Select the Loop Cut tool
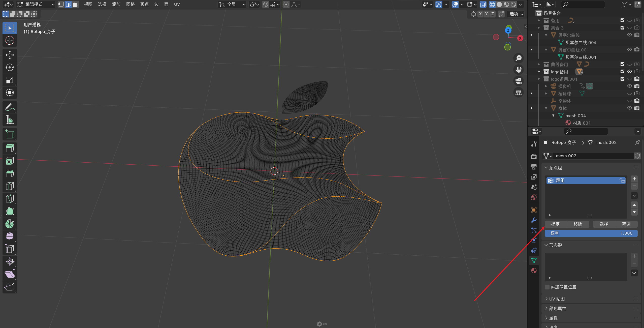Image resolution: width=644 pixels, height=328 pixels. pyautogui.click(x=10, y=186)
